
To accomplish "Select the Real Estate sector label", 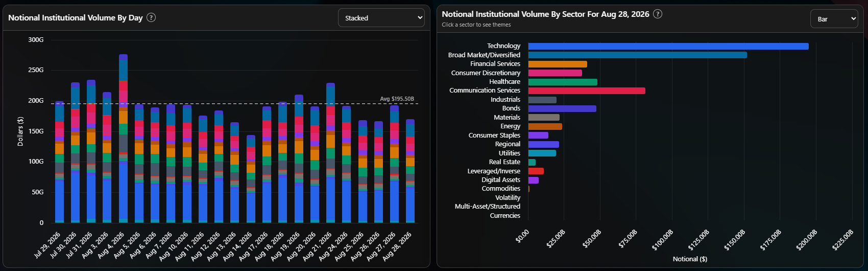I will coord(504,162).
